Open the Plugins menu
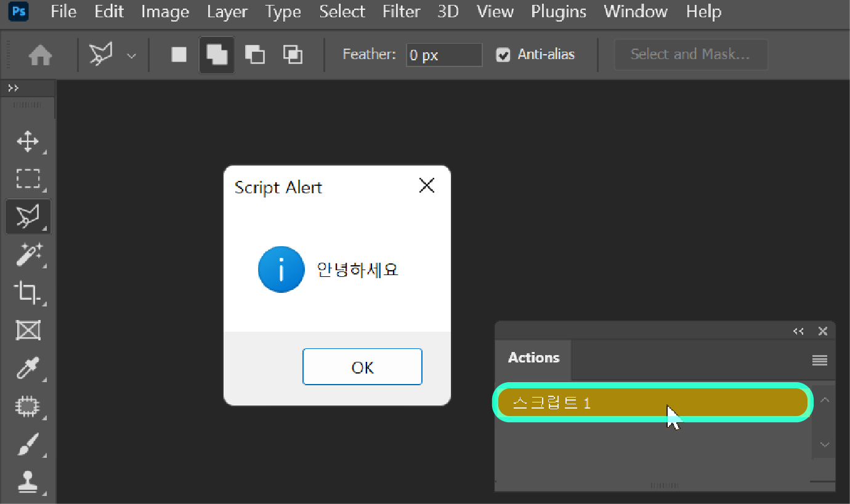The image size is (850, 504). point(559,11)
